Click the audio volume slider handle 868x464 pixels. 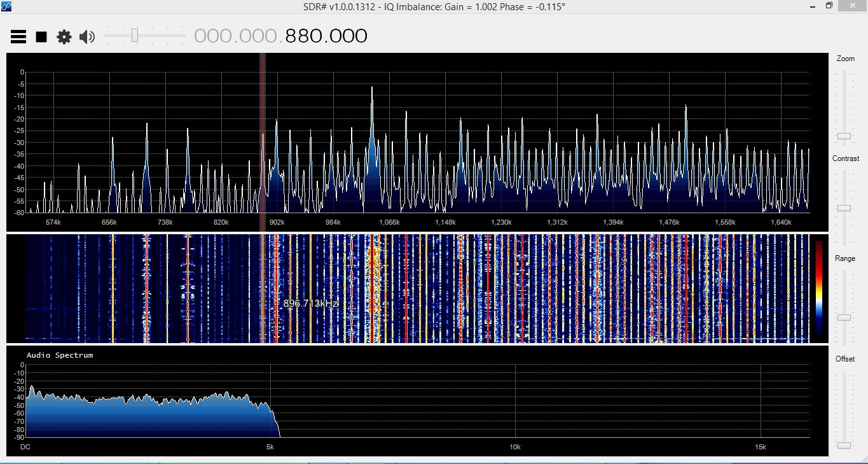135,36
